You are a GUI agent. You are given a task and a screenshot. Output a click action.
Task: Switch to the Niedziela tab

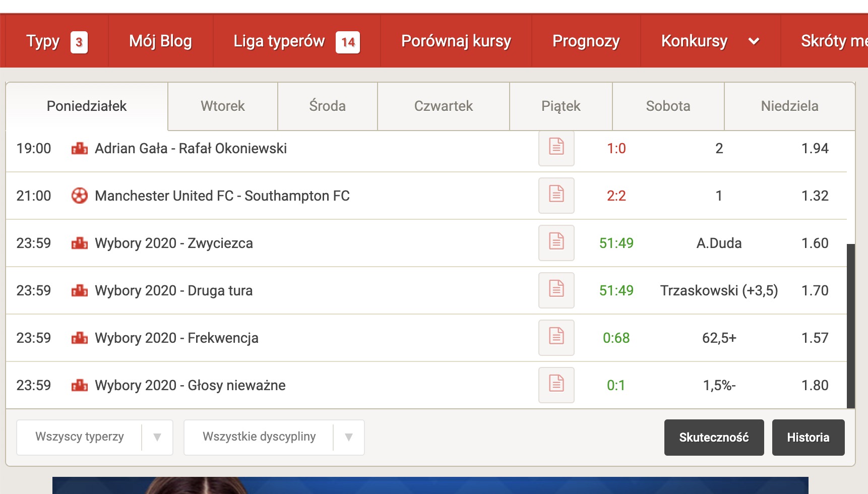[x=790, y=106]
